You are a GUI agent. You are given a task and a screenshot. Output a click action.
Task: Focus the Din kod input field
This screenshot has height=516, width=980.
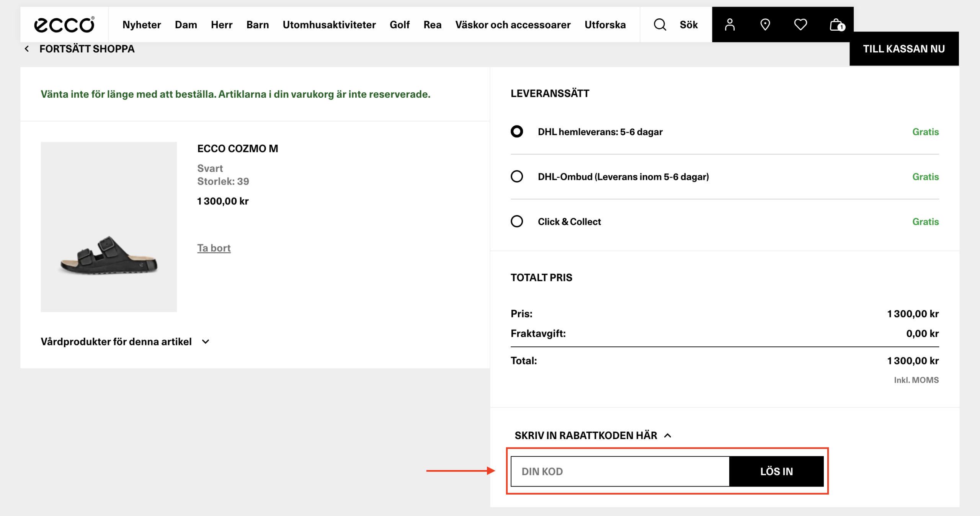click(620, 471)
